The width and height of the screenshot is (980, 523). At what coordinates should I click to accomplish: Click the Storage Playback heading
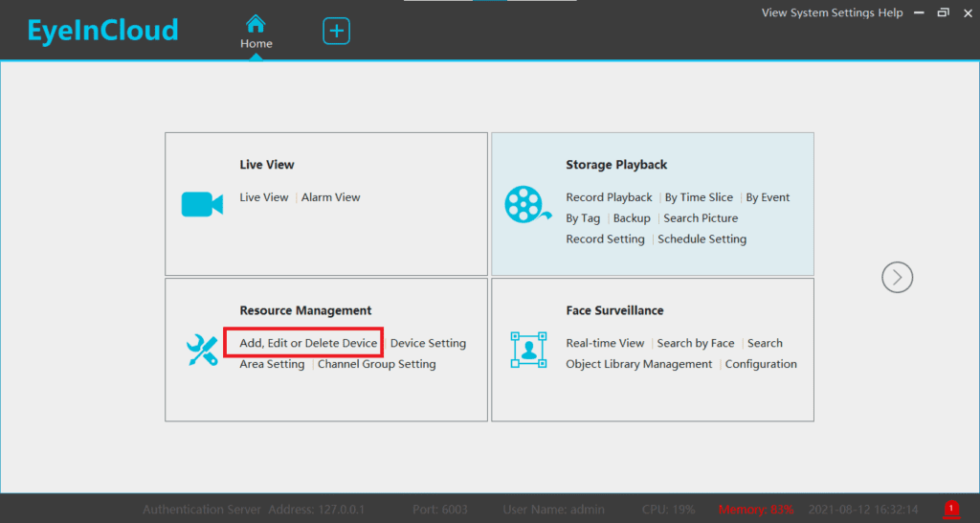[616, 165]
